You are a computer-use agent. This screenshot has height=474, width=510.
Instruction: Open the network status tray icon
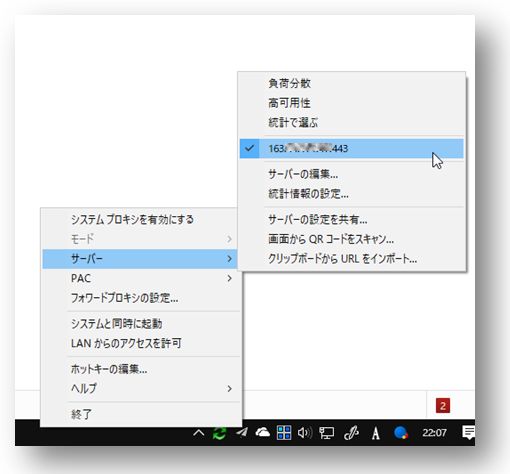pos(326,433)
